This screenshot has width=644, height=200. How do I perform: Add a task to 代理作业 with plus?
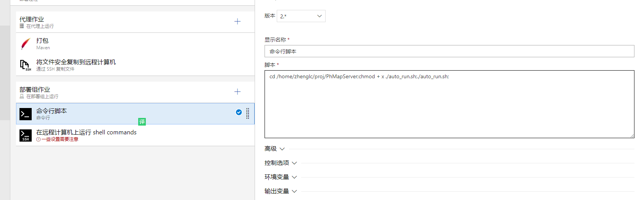click(237, 22)
